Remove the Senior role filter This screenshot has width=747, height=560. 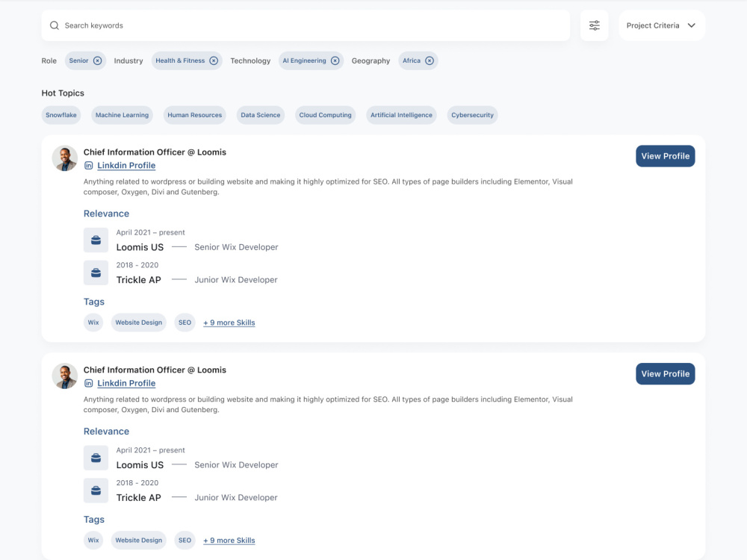[97, 60]
